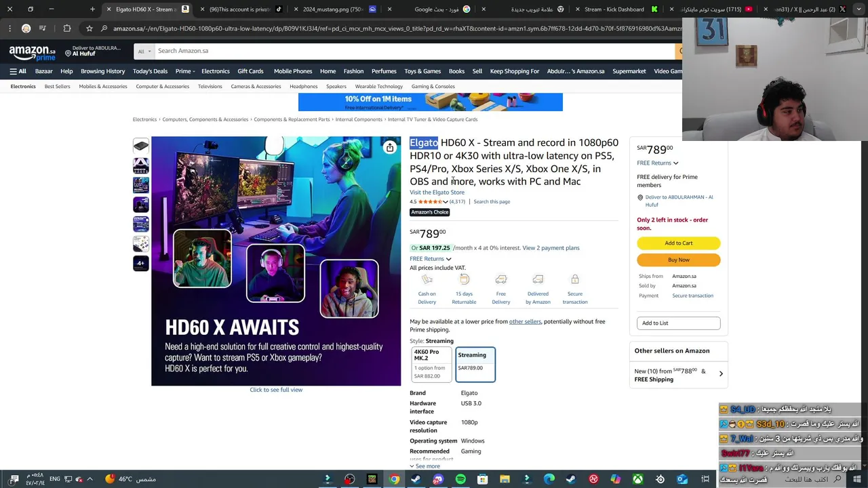Open a new browser tab
The image size is (868, 488).
tap(92, 9)
